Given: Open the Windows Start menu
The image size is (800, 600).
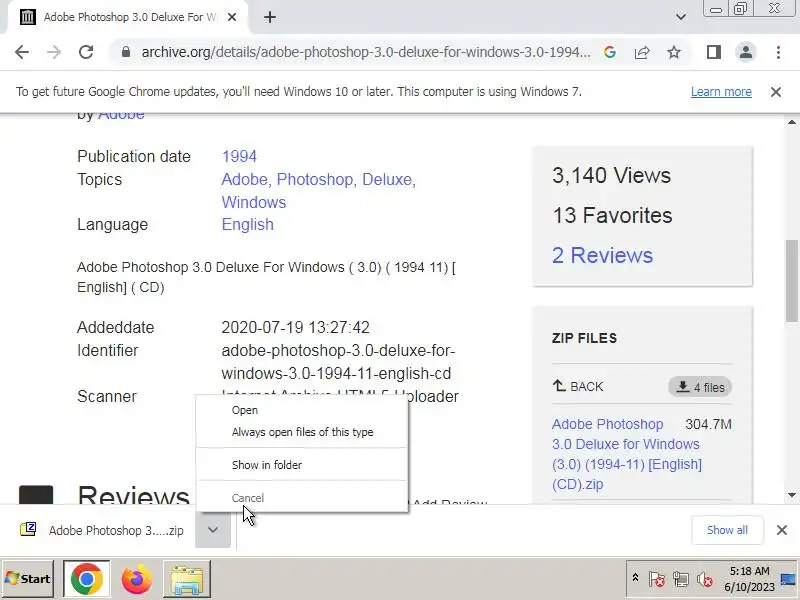Looking at the screenshot, I should (28, 579).
